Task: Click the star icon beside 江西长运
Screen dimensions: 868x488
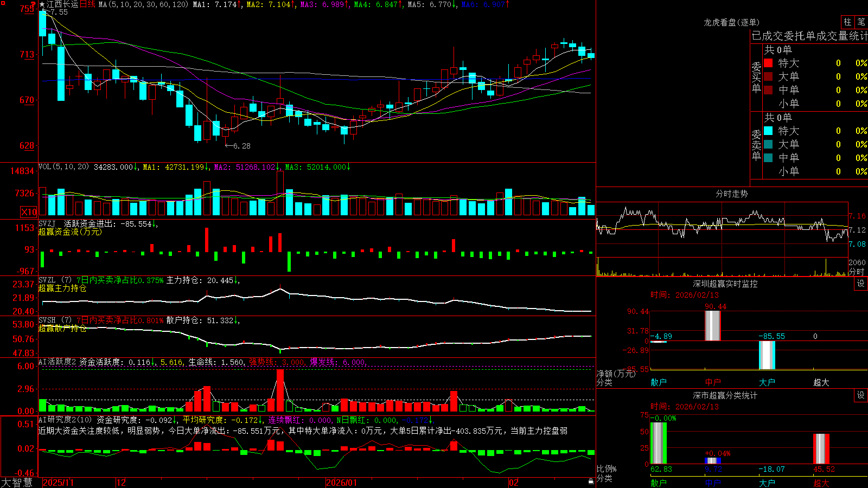Action: (x=42, y=4)
